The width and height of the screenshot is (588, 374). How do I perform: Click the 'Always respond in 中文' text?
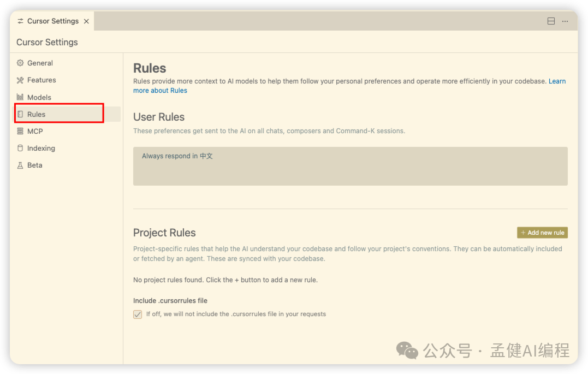[177, 156]
